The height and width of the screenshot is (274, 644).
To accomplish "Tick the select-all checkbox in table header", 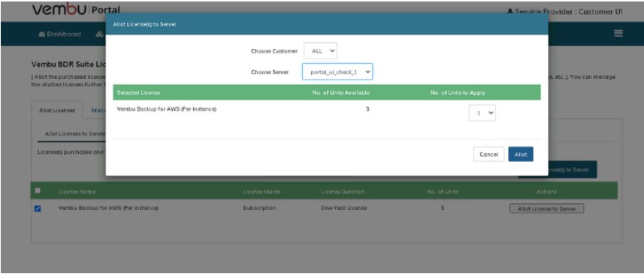I will pyautogui.click(x=38, y=190).
